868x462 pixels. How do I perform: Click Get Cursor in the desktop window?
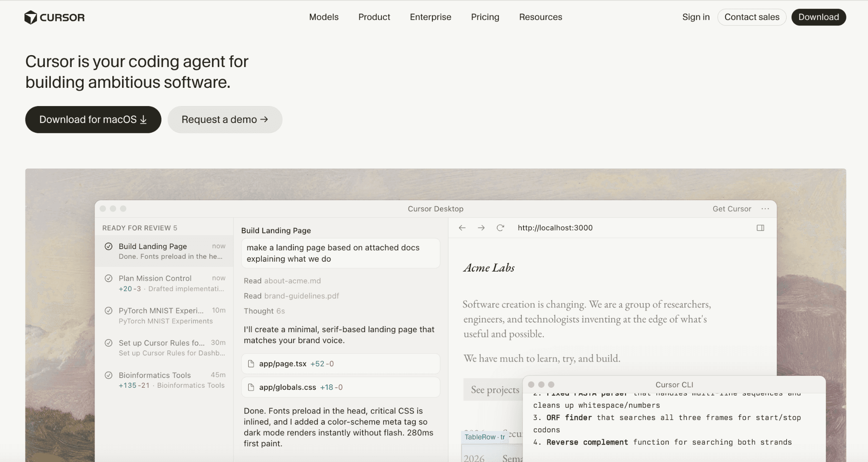click(732, 209)
